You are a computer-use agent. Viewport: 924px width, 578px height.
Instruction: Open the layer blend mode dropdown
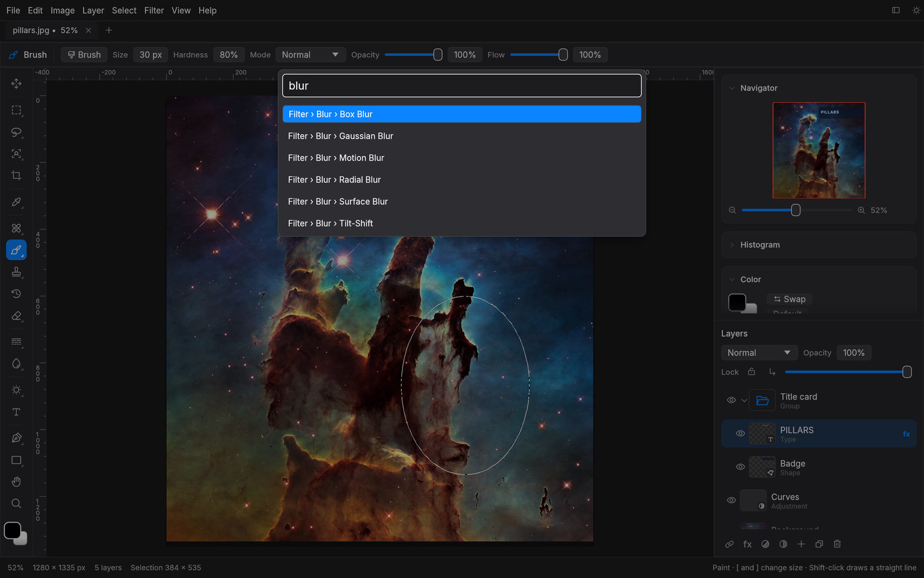[759, 353]
